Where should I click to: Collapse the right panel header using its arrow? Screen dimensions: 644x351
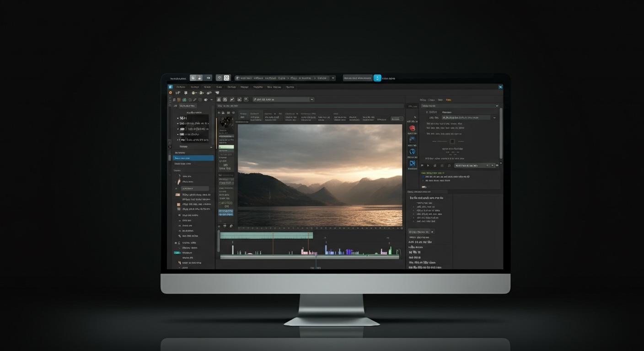(497, 106)
